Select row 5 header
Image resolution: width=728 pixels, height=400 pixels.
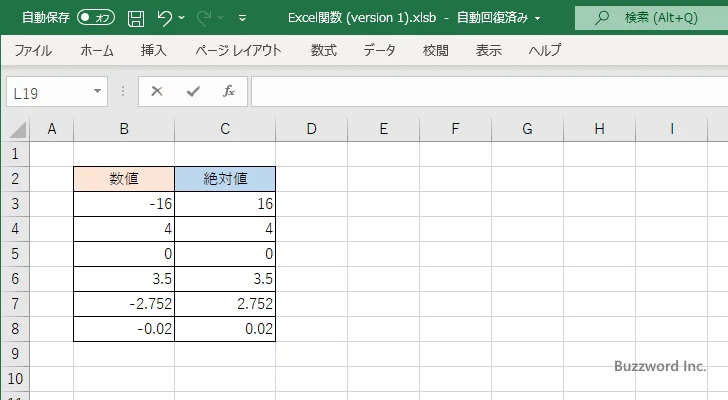tap(15, 254)
